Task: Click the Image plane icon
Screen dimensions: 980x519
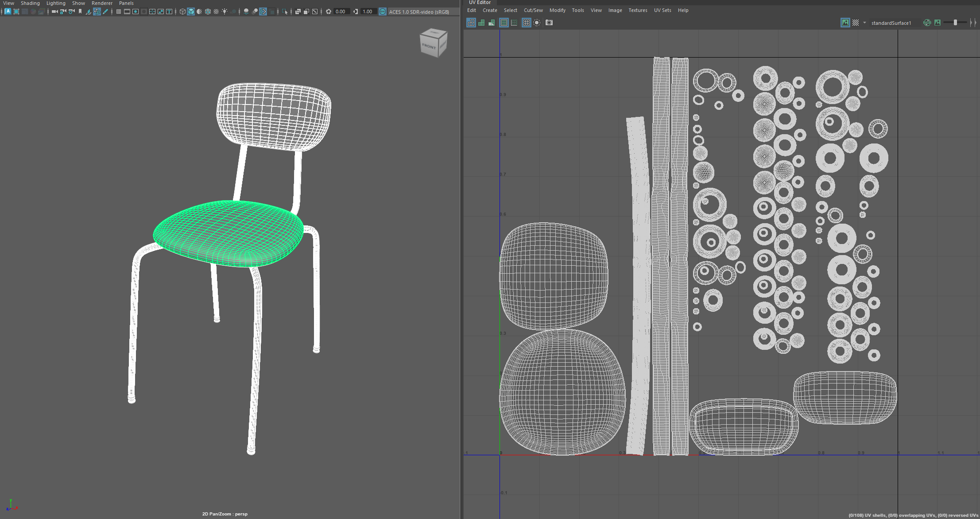Action: point(89,12)
